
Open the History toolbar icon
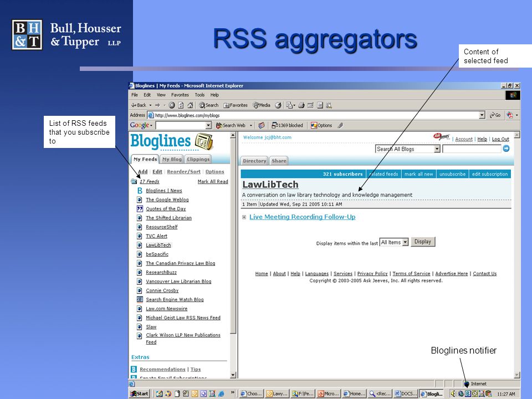pos(278,105)
